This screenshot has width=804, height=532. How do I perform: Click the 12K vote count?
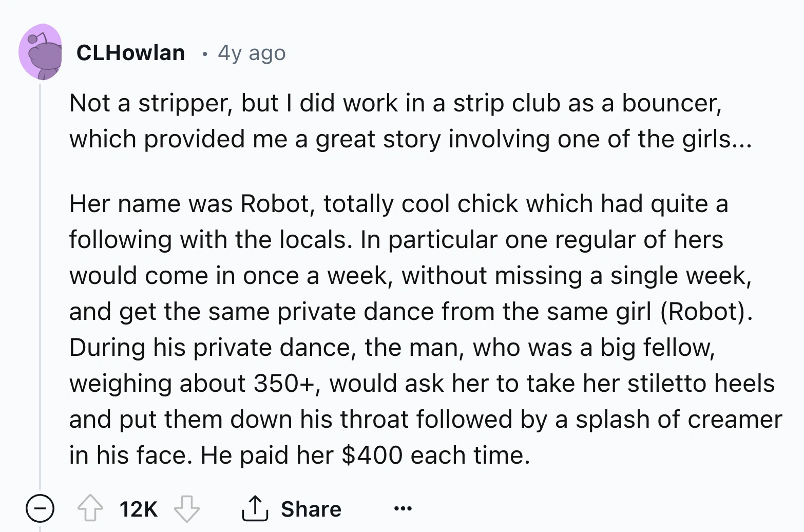[x=138, y=509]
